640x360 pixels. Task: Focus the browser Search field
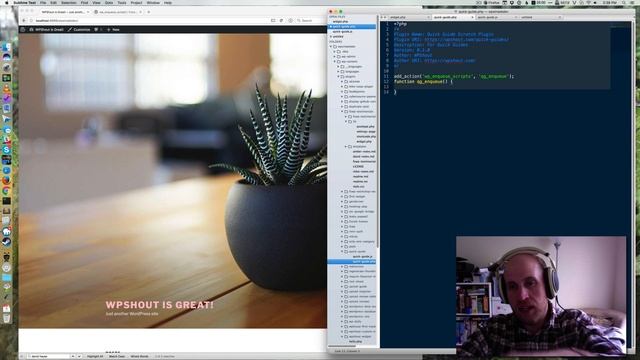pos(310,20)
